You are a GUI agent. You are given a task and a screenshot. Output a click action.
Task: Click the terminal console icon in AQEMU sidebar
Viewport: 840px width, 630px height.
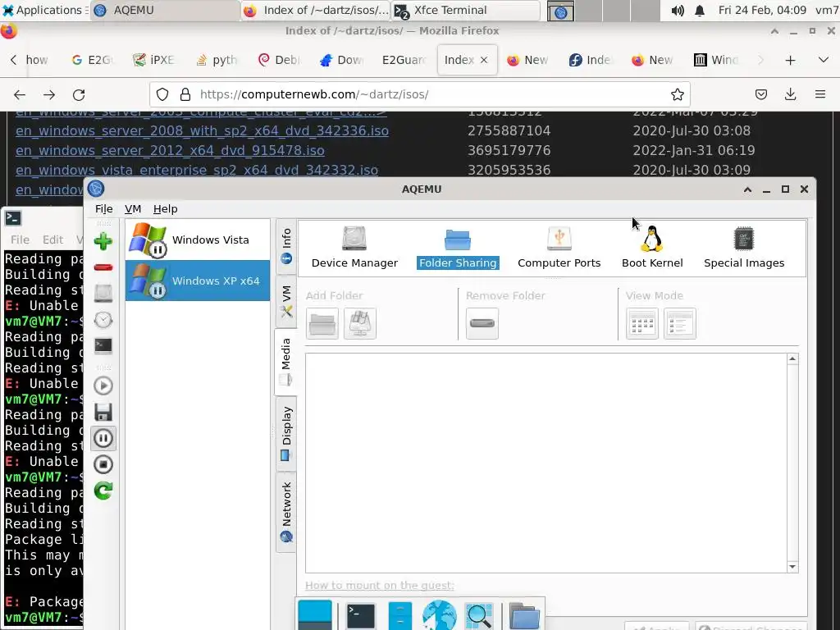(103, 345)
